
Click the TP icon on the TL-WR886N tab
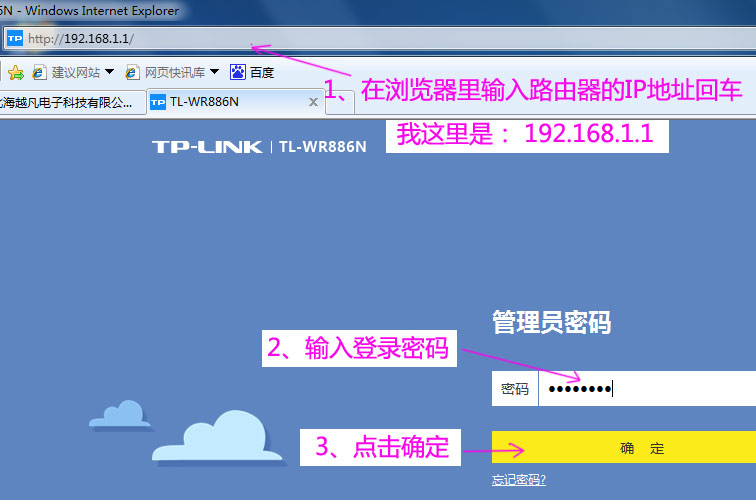158,102
